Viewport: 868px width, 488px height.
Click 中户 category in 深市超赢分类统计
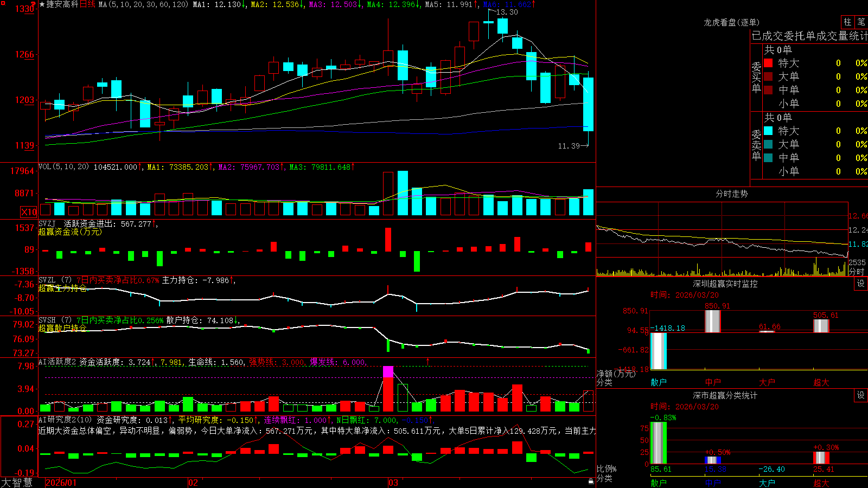[713, 483]
